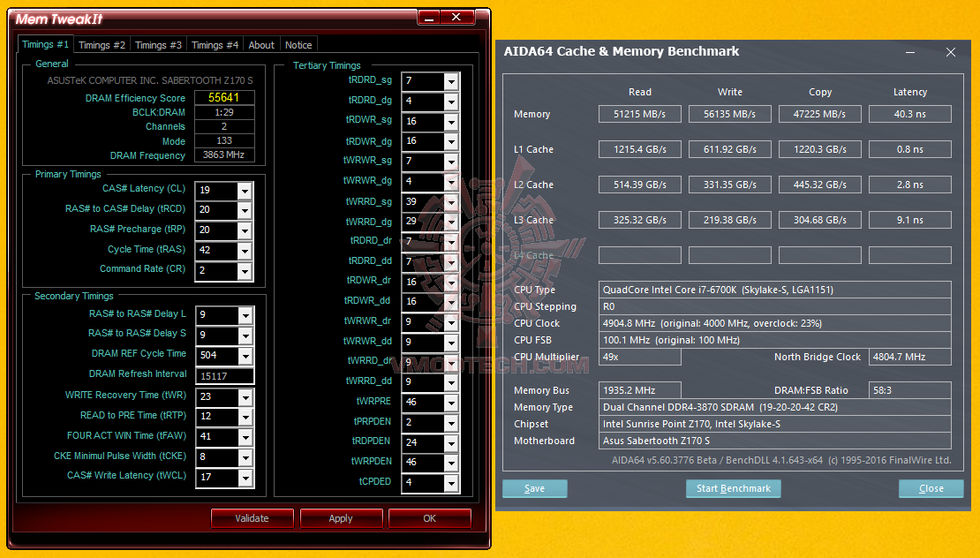Image resolution: width=980 pixels, height=558 pixels.
Task: Expand the tWRRD_sg dropdown
Action: 451,202
